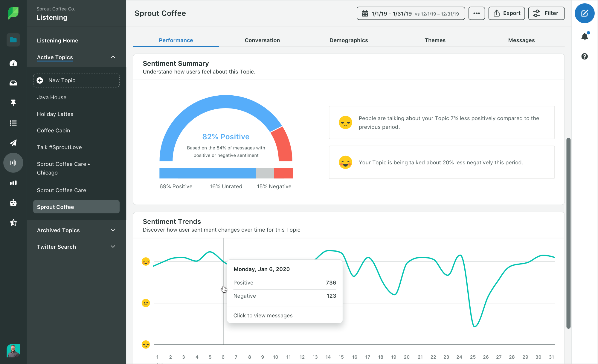Screen dimensions: 598x364
Task: Expand the Twitter Search section
Action: pos(113,246)
